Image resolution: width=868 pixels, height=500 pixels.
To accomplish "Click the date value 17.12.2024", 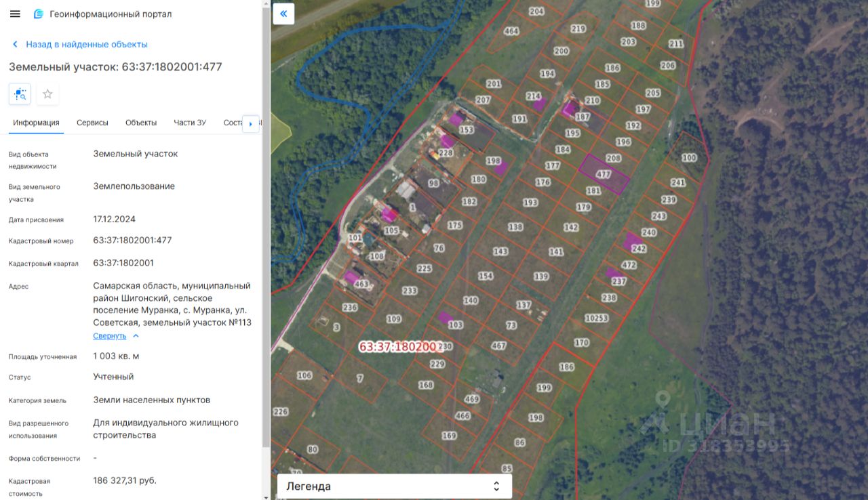I will coord(115,219).
